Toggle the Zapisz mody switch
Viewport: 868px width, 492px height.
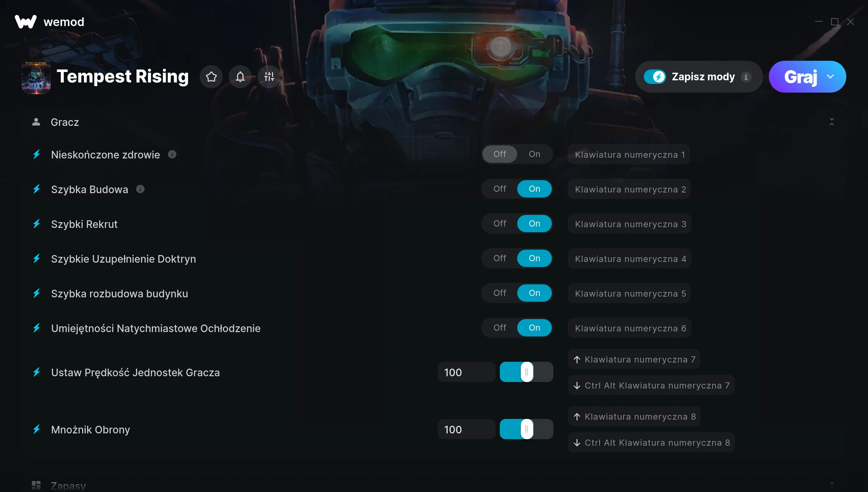pos(655,77)
